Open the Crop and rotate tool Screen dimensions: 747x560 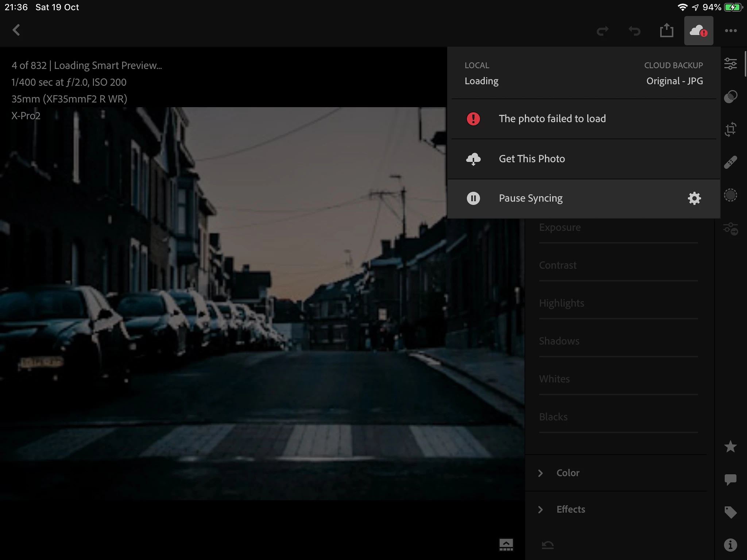[x=731, y=129]
